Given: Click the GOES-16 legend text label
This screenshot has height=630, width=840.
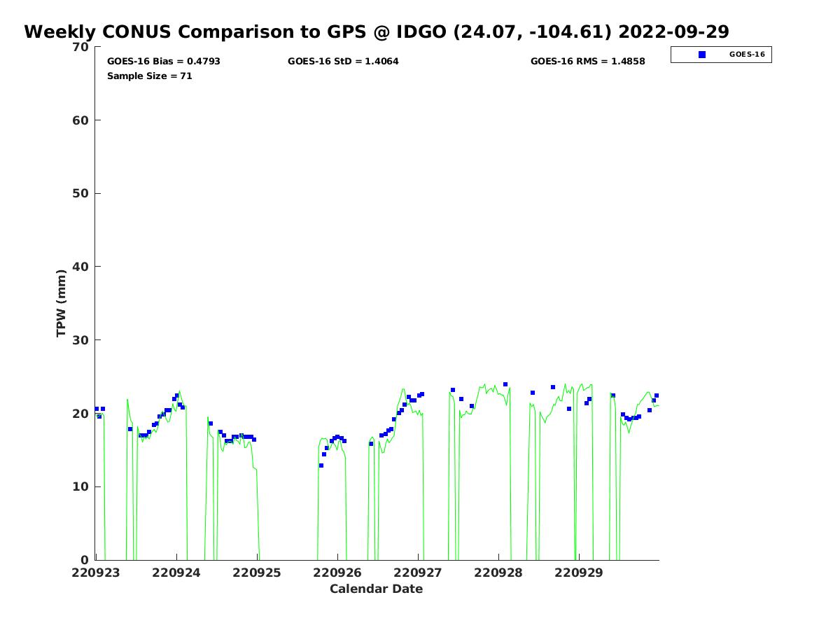Looking at the screenshot, I should pyautogui.click(x=747, y=55).
